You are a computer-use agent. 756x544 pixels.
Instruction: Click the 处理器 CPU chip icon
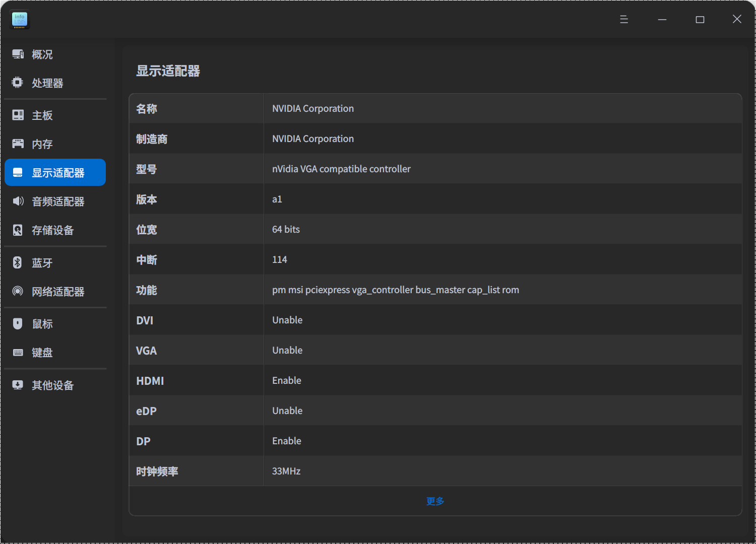18,83
